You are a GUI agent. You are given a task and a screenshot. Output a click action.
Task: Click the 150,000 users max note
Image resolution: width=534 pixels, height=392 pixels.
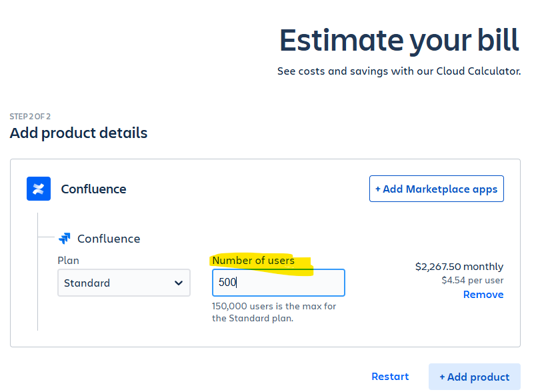[x=274, y=312]
